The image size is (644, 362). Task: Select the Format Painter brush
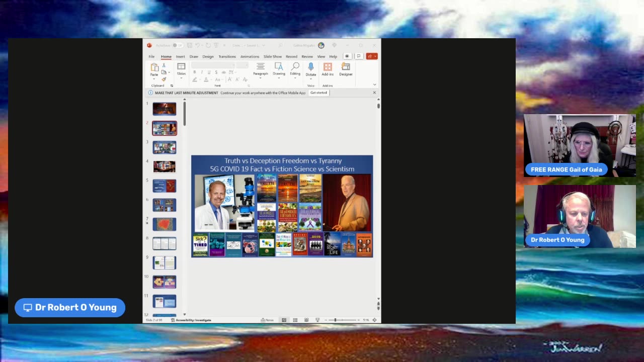(x=164, y=79)
